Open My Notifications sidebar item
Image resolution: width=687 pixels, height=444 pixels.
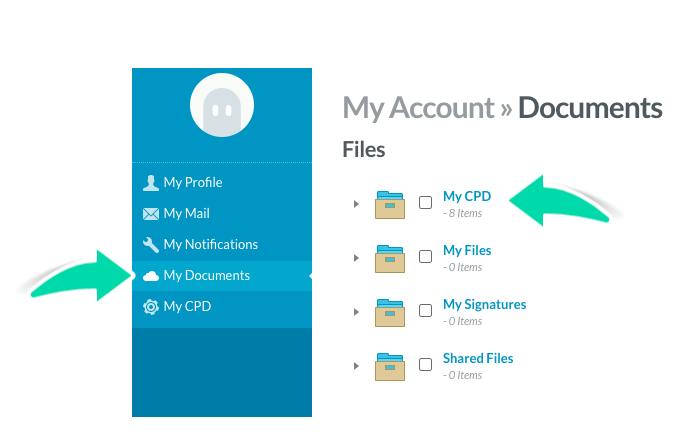[222, 245]
